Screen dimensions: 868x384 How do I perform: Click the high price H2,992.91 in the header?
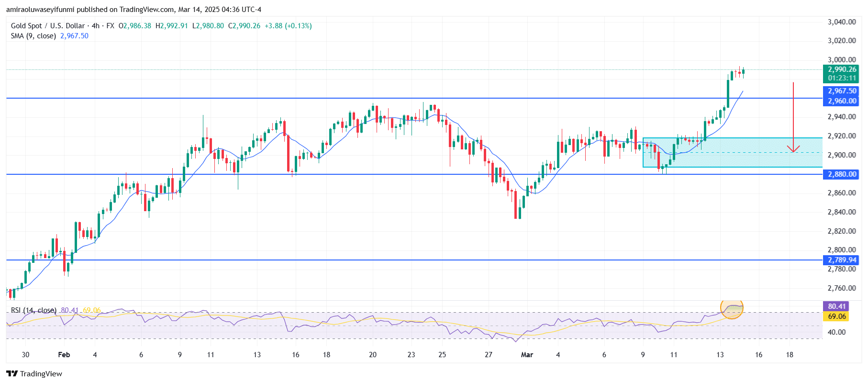point(172,26)
